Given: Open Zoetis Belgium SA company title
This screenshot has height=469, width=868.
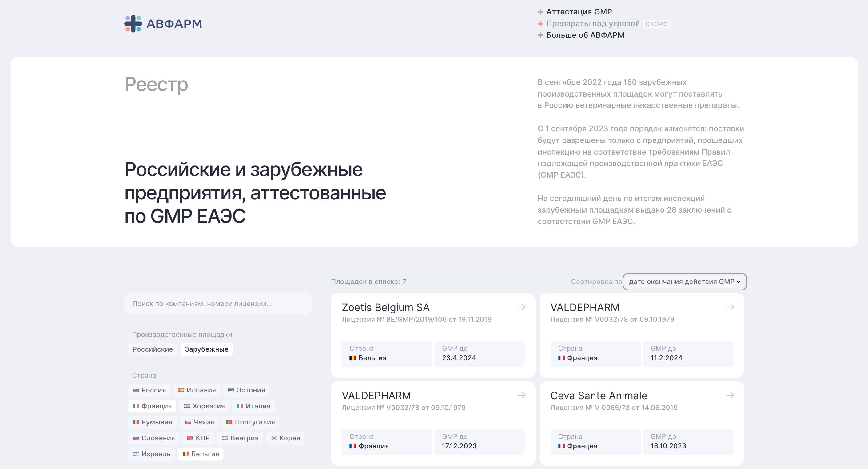Looking at the screenshot, I should click(385, 307).
